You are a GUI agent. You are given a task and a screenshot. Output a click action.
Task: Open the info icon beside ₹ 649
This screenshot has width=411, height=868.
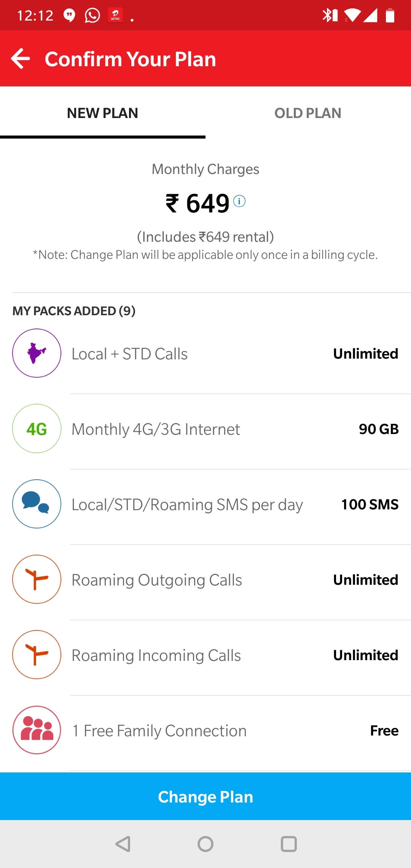[x=239, y=201]
